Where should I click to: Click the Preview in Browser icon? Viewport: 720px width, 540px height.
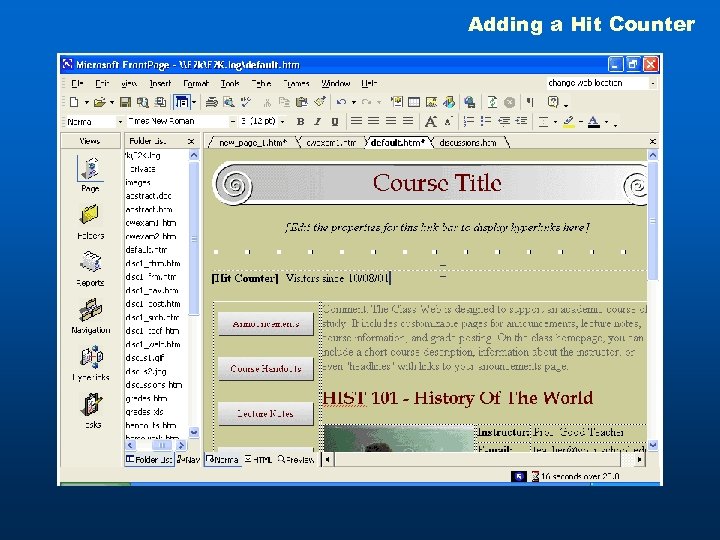(229, 102)
